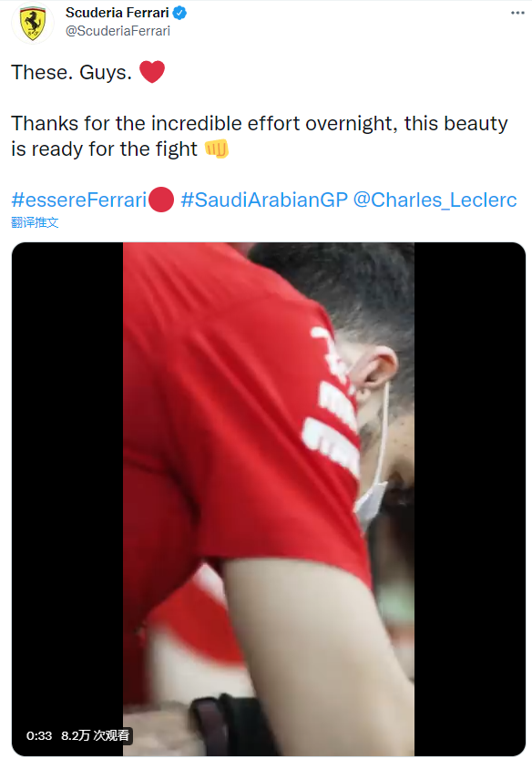
Task: Click 翻译推文 to translate the tweet
Action: coord(35,222)
